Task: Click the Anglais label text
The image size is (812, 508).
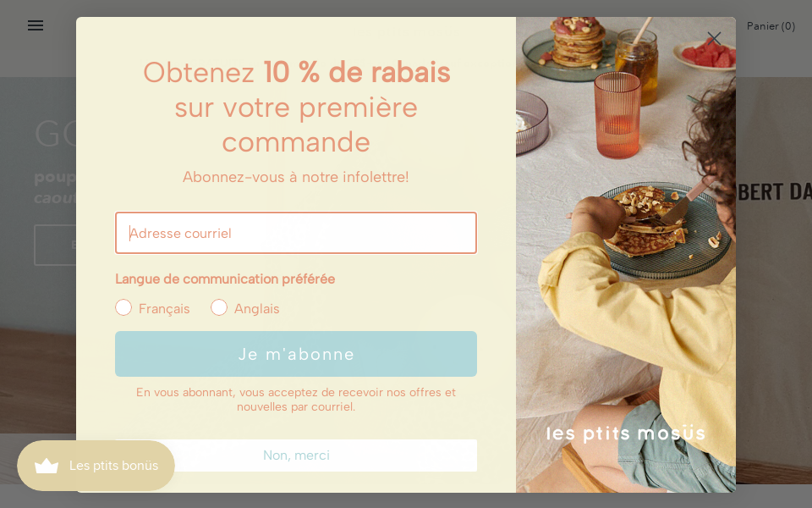Action: (x=257, y=308)
